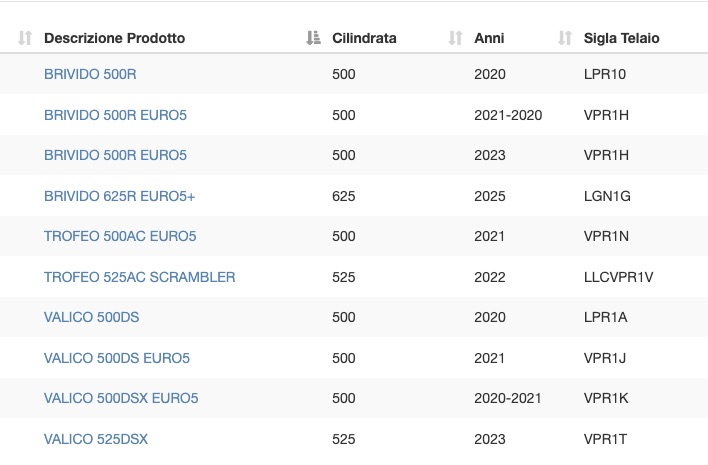
Task: Open the TROFEO 500AC EURO5 link
Action: pos(120,236)
